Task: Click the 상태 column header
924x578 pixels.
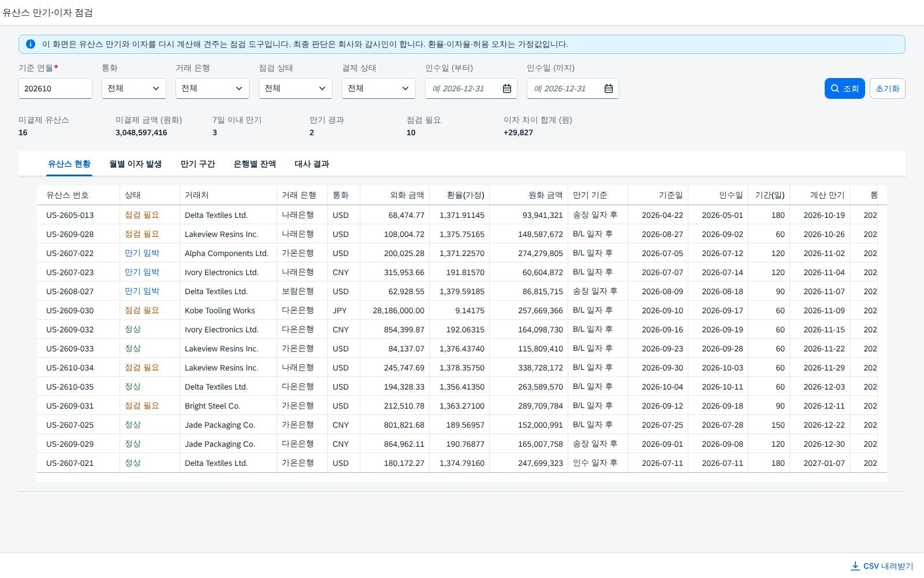Action: [x=150, y=195]
